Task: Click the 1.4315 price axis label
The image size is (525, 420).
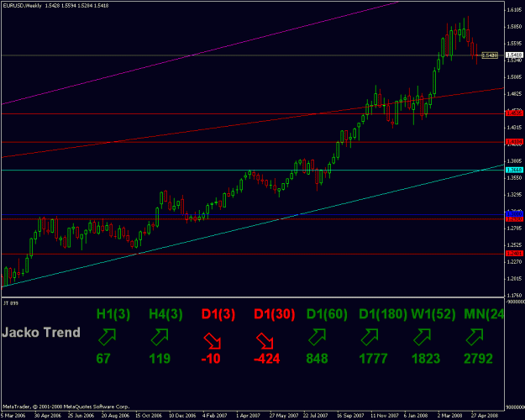Action: 515,128
